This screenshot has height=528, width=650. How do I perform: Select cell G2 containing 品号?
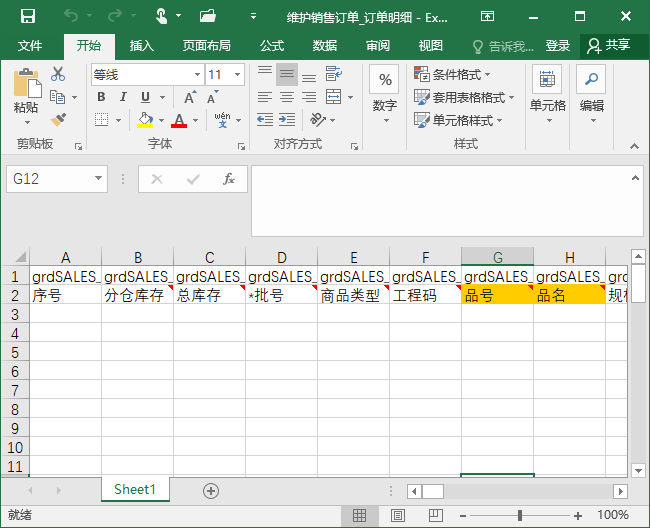click(x=497, y=295)
